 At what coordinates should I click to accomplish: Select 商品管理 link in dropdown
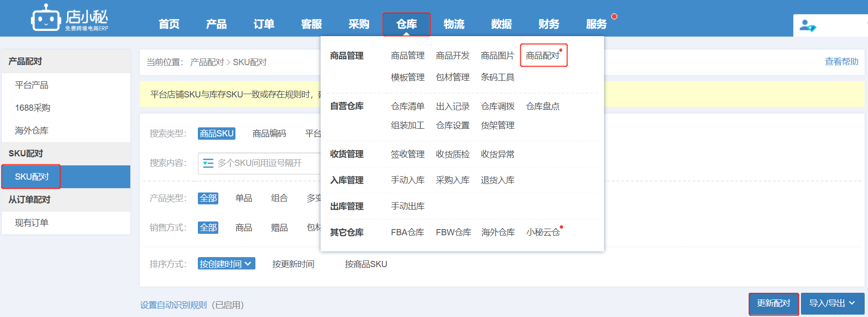[408, 56]
